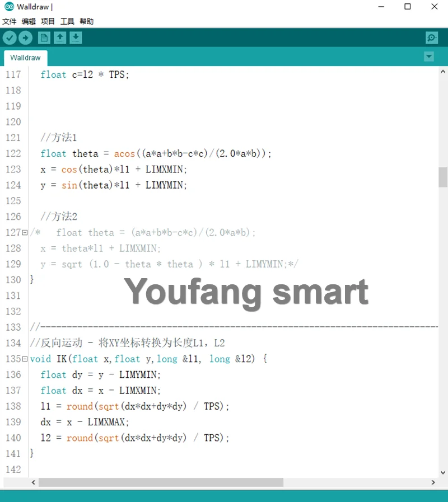Viewport: 448px width, 502px height.
Task: Click the comment '//方法2'
Action: (59, 217)
